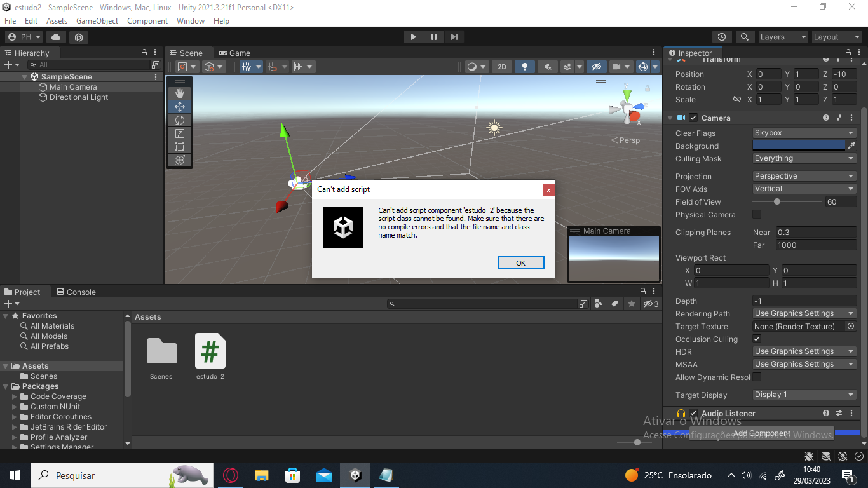Select the Scale tool in Scene view

pyautogui.click(x=179, y=133)
